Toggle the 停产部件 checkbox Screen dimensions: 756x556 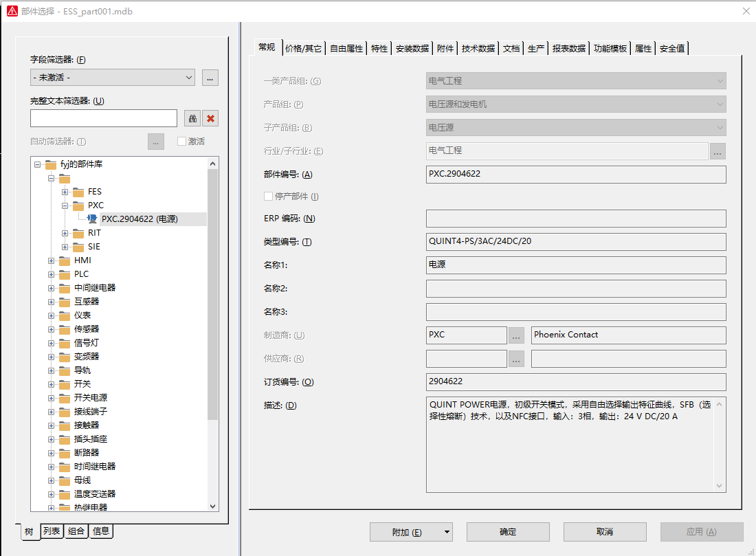(x=268, y=197)
